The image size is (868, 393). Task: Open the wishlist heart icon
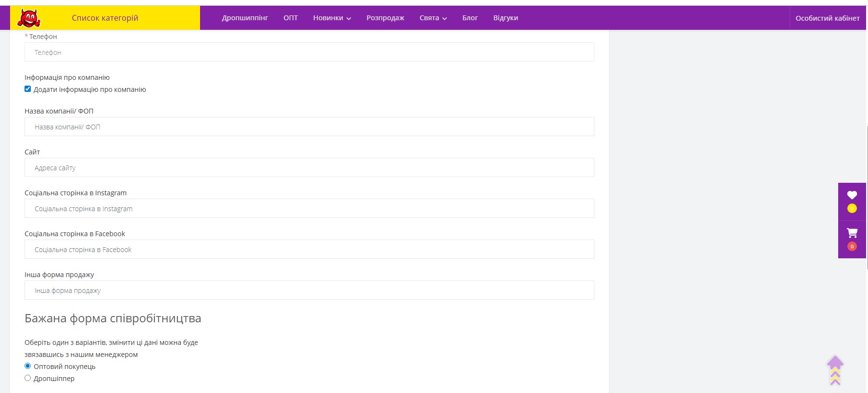[x=852, y=195]
